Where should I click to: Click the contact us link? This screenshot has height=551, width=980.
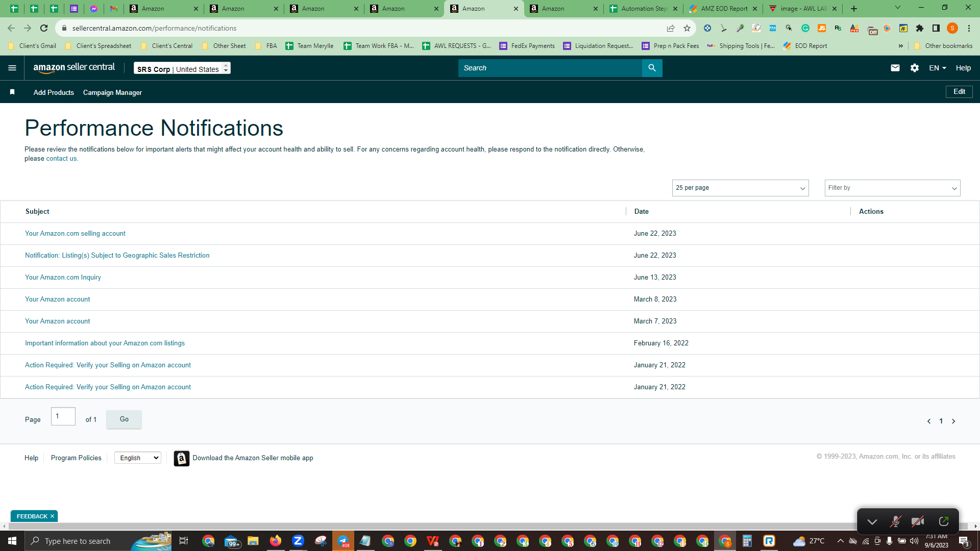click(x=61, y=159)
